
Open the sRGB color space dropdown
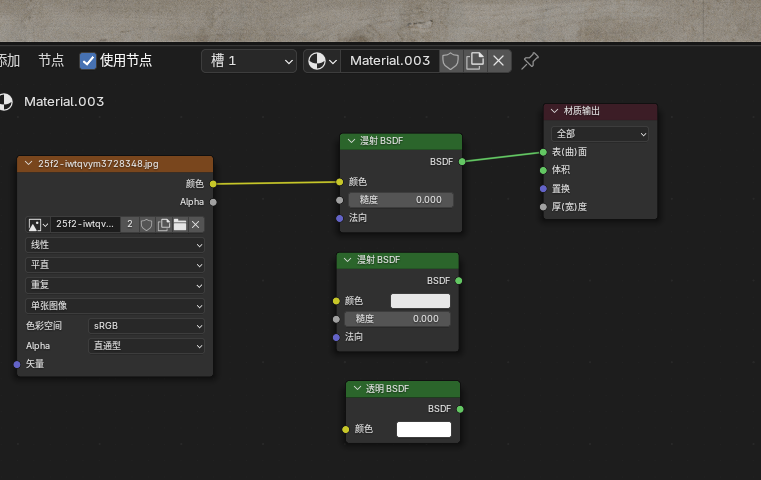pos(146,326)
